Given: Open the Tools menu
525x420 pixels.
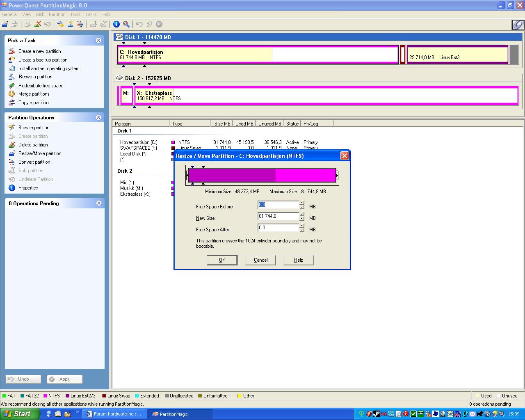Looking at the screenshot, I should (75, 14).
